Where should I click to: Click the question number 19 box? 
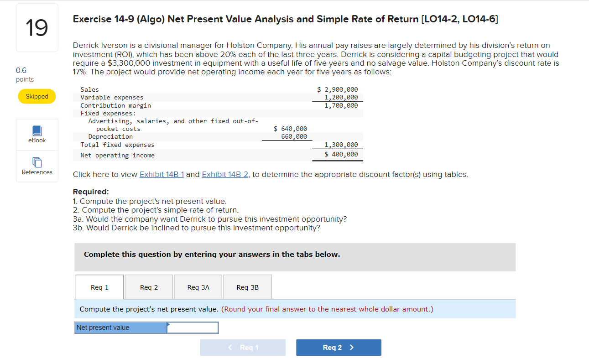(36, 27)
